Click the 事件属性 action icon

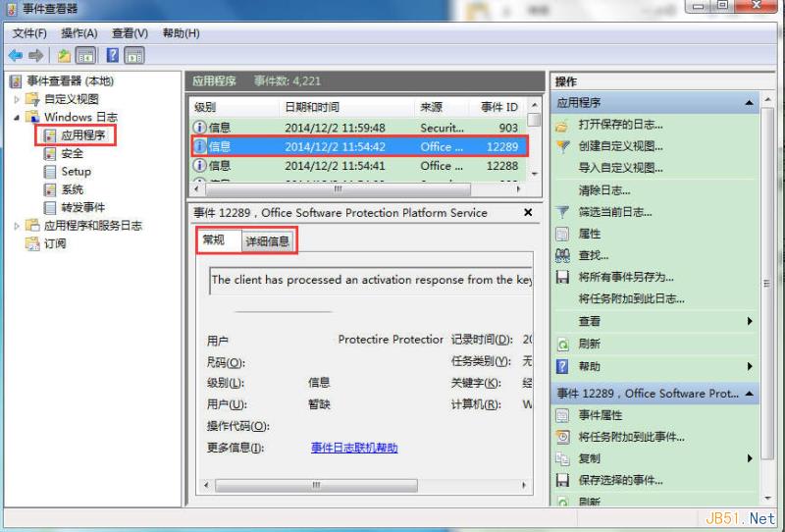click(x=562, y=415)
